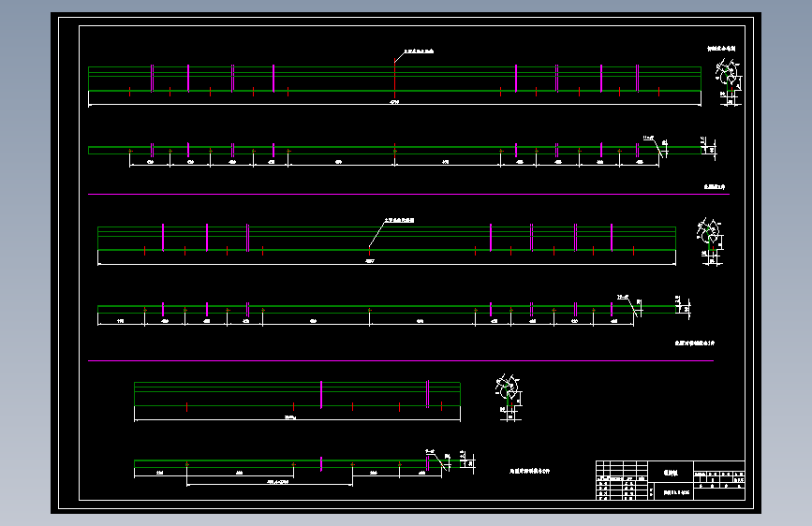Viewport: 812px width, 526px height.
Task: Click the slanted leader note on the middle rail elevation
Action: [399, 220]
